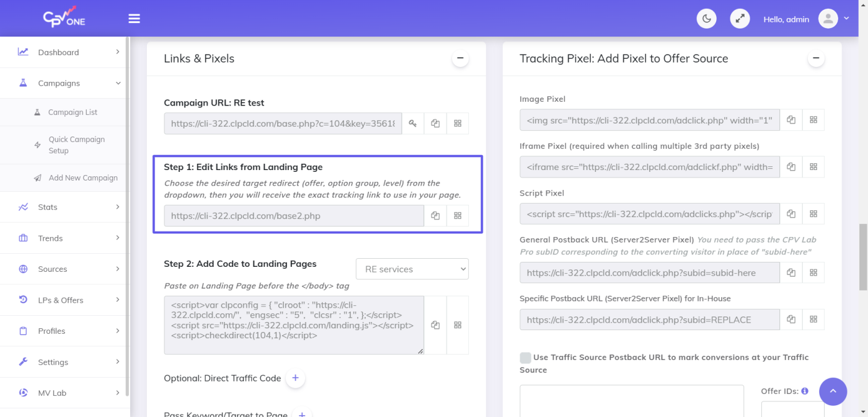Expand Optional: Direct Traffic Code
Viewport: 868px width, 417px height.
(x=295, y=379)
